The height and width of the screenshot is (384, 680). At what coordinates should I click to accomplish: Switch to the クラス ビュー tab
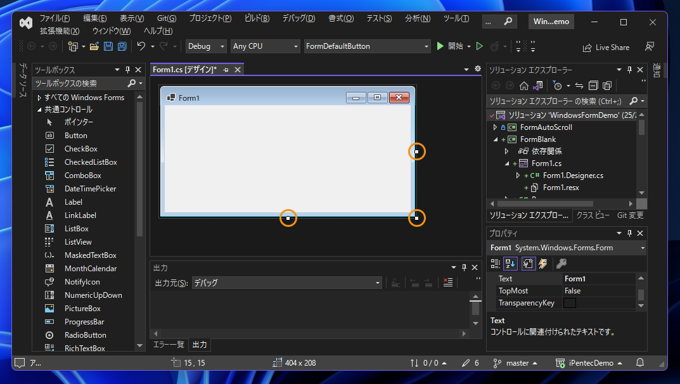(593, 215)
